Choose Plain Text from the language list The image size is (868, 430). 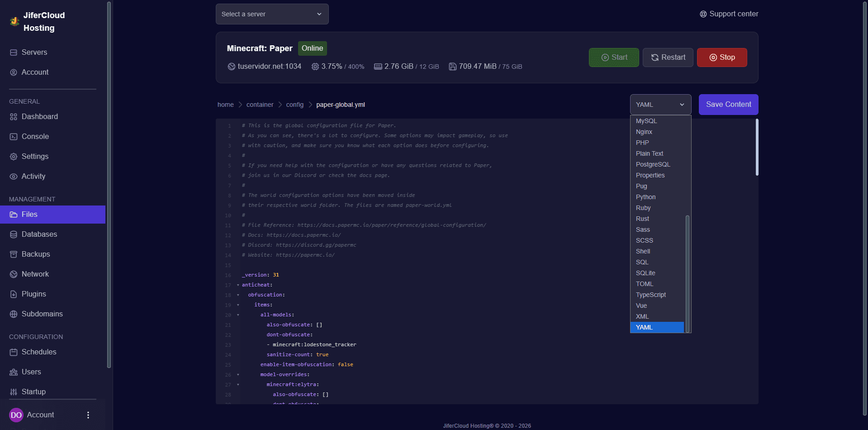[x=657, y=153]
